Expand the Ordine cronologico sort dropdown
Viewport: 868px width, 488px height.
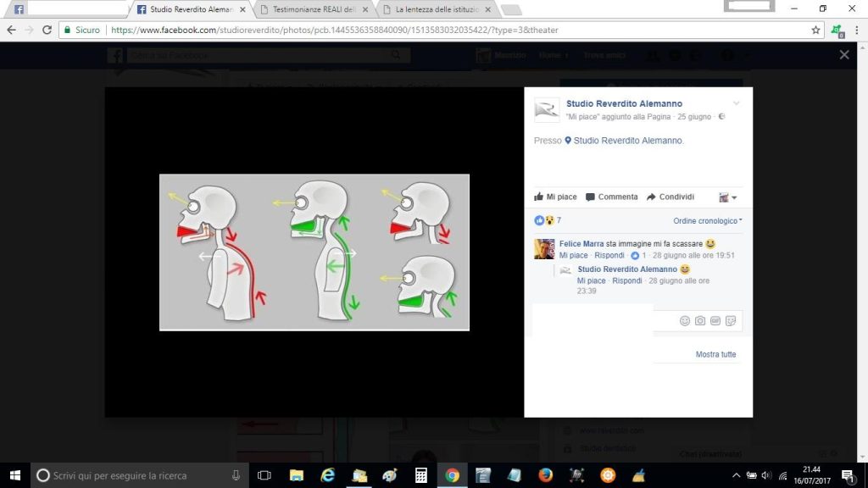pos(708,220)
